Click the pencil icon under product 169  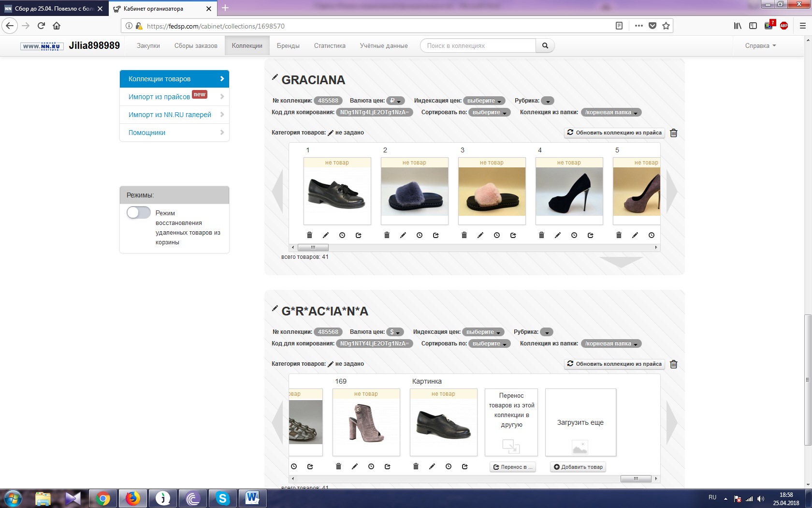(355, 466)
